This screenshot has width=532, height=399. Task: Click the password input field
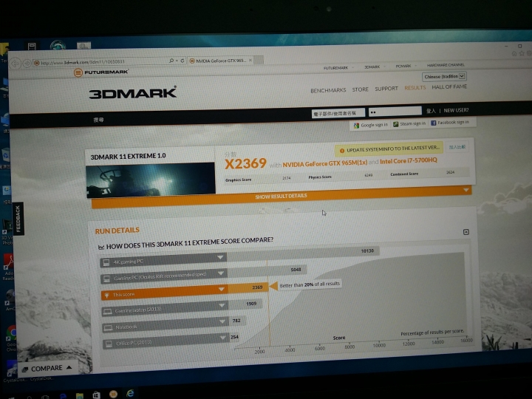click(395, 112)
